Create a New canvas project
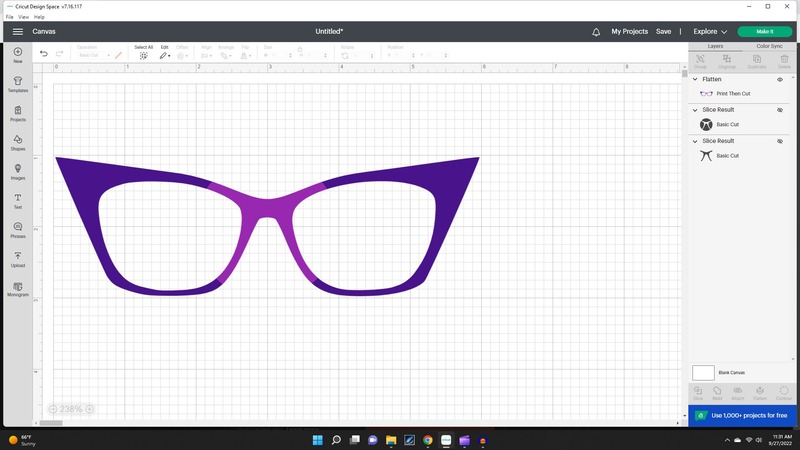 pyautogui.click(x=18, y=55)
